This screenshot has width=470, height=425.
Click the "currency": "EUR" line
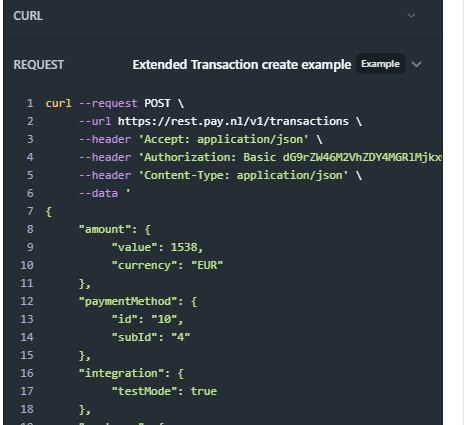click(167, 266)
